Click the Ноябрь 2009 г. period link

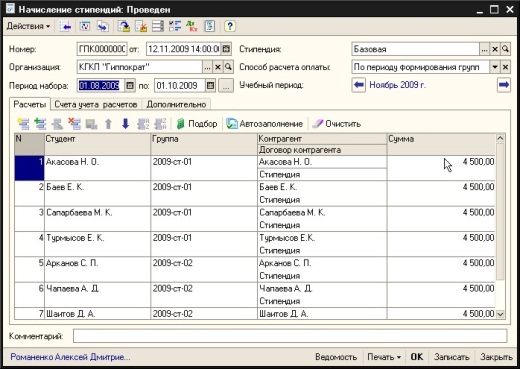[x=397, y=85]
